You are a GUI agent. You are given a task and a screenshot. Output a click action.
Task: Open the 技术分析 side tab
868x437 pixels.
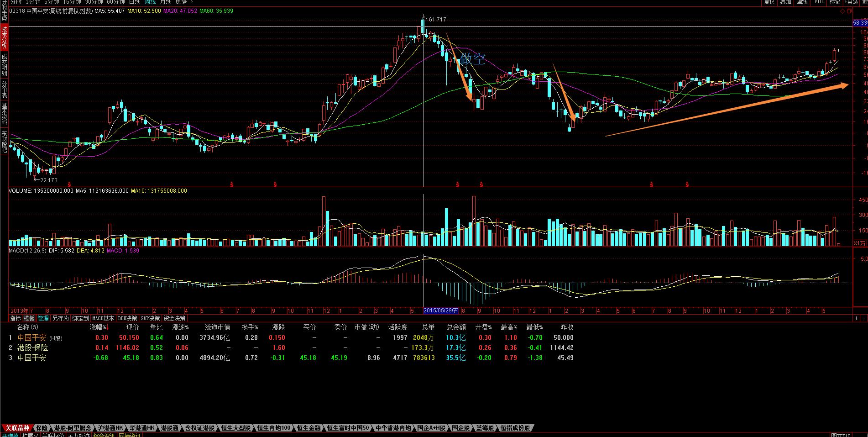coord(4,37)
